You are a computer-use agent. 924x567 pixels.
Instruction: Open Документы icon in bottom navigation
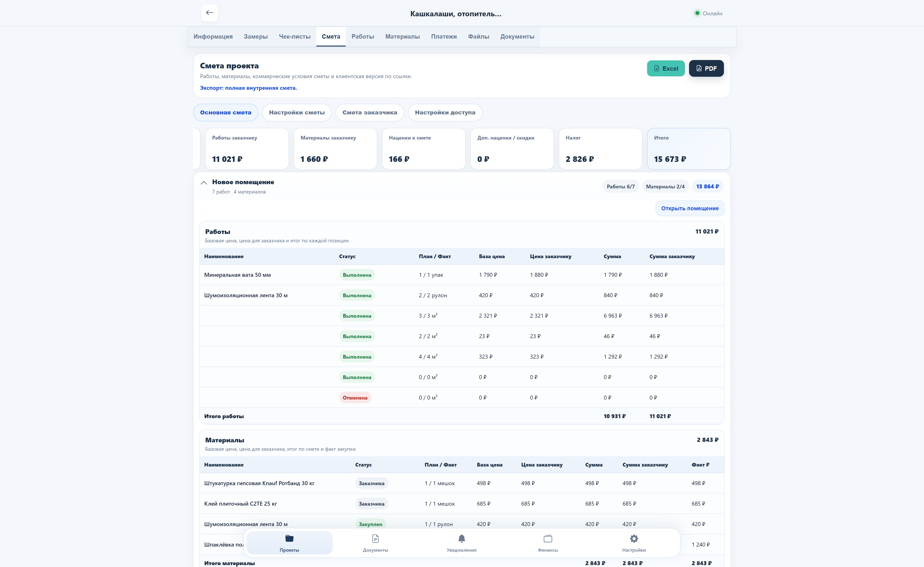375,538
